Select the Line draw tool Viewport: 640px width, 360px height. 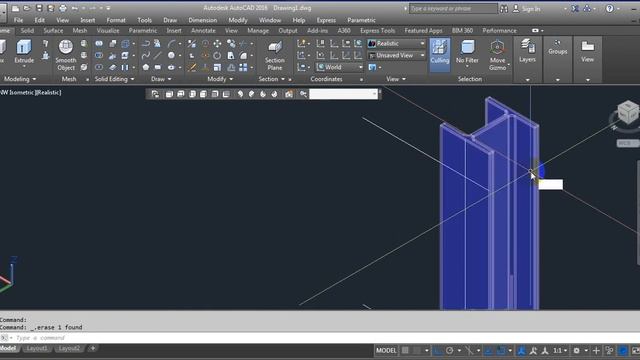(158, 55)
